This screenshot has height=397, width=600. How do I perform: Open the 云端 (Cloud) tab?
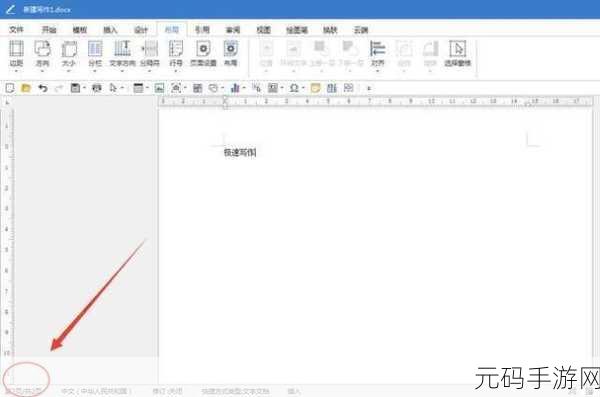pos(360,29)
